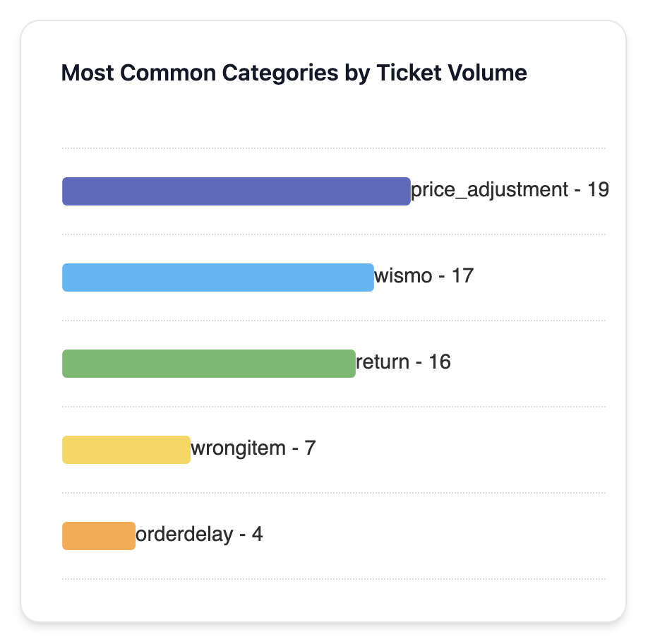
Task: Click the dotted divider below the title
Action: 333,148
